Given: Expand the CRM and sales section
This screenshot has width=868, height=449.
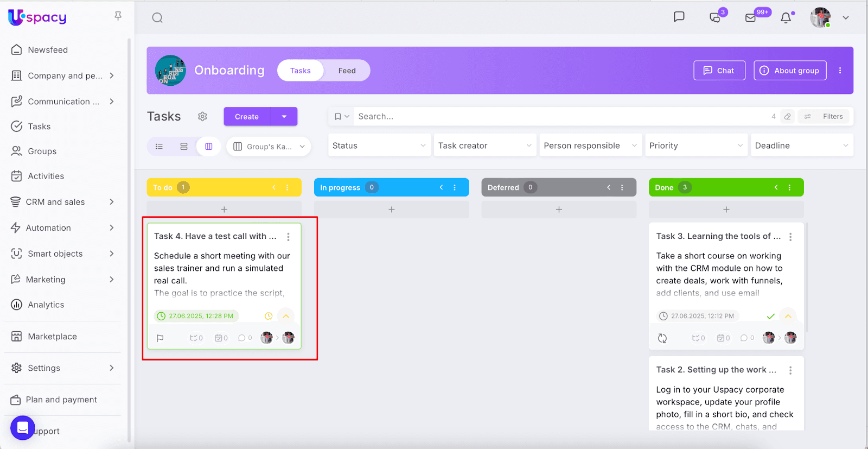Looking at the screenshot, I should [112, 202].
